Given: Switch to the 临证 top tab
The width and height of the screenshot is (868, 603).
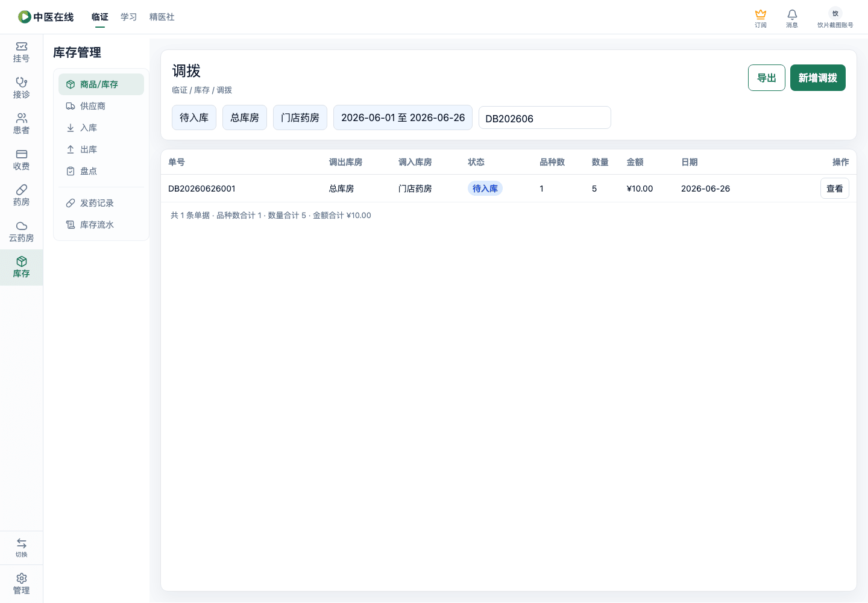Looking at the screenshot, I should 100,17.
